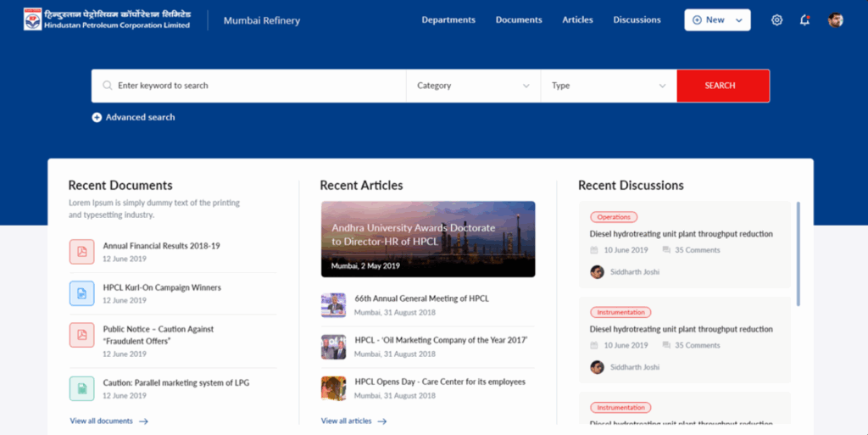Click document icon for Kurl-On Campaign Winners

82,293
